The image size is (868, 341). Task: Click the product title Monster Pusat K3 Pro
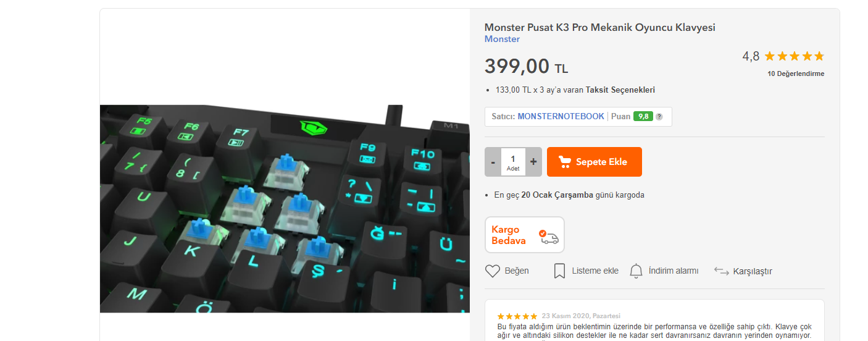point(599,27)
